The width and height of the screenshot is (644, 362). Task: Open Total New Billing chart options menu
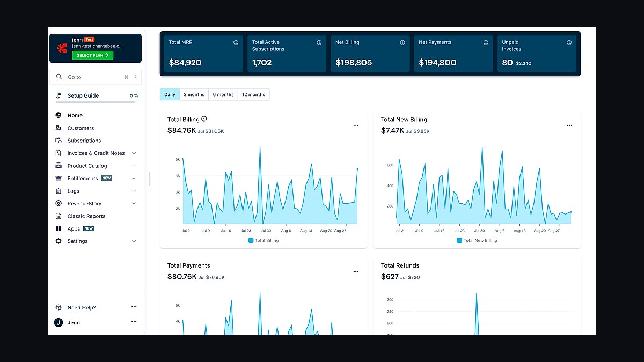tap(569, 125)
